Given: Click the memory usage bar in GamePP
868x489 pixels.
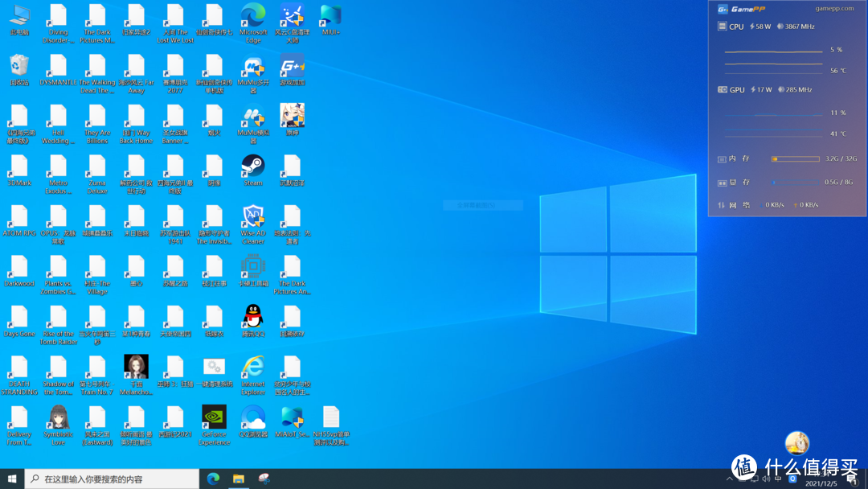Looking at the screenshot, I should point(795,159).
